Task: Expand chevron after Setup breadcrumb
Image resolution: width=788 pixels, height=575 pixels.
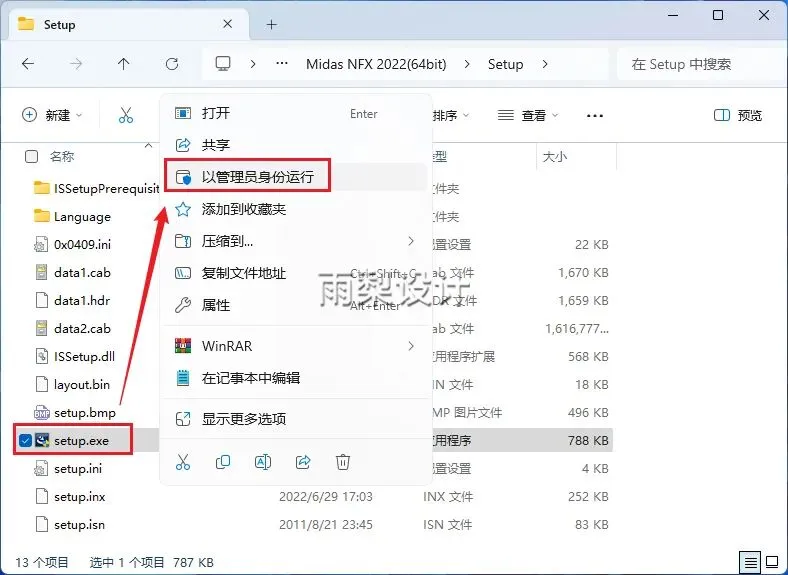Action: coord(545,64)
